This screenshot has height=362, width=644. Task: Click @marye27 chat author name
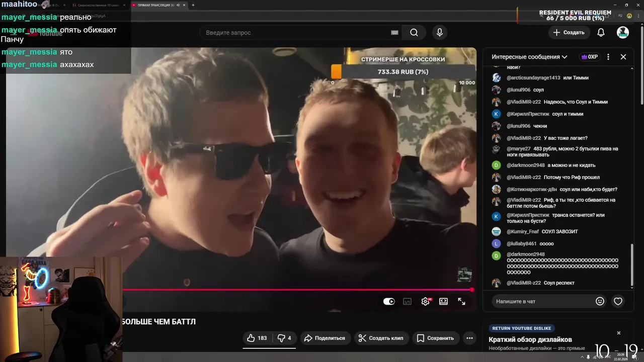[x=519, y=149]
